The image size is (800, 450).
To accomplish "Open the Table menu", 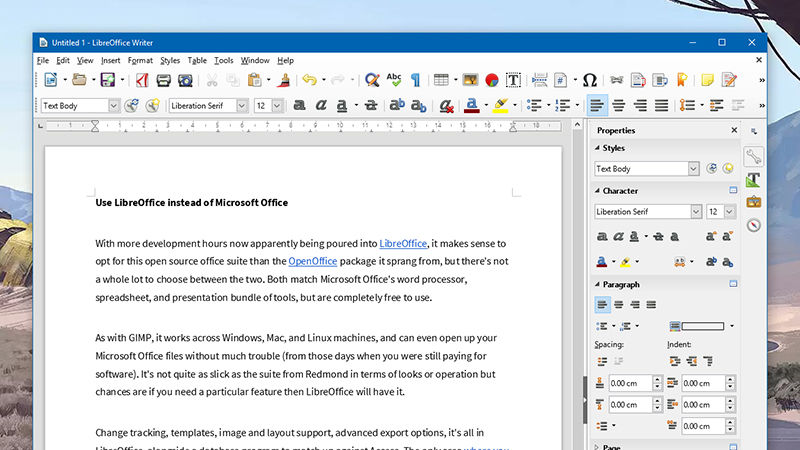I will pos(197,60).
